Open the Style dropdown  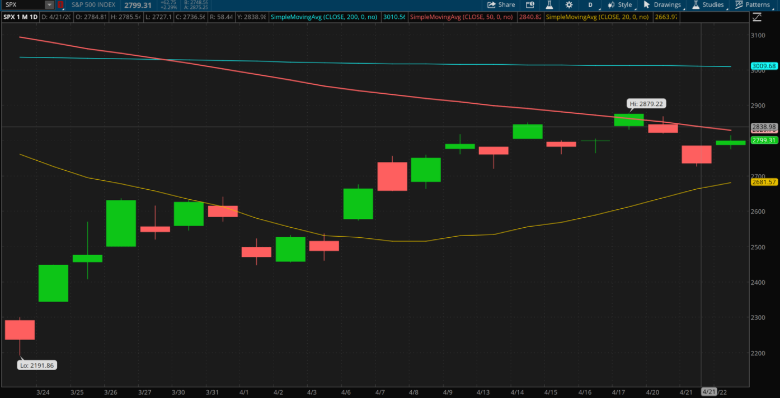[x=620, y=4]
